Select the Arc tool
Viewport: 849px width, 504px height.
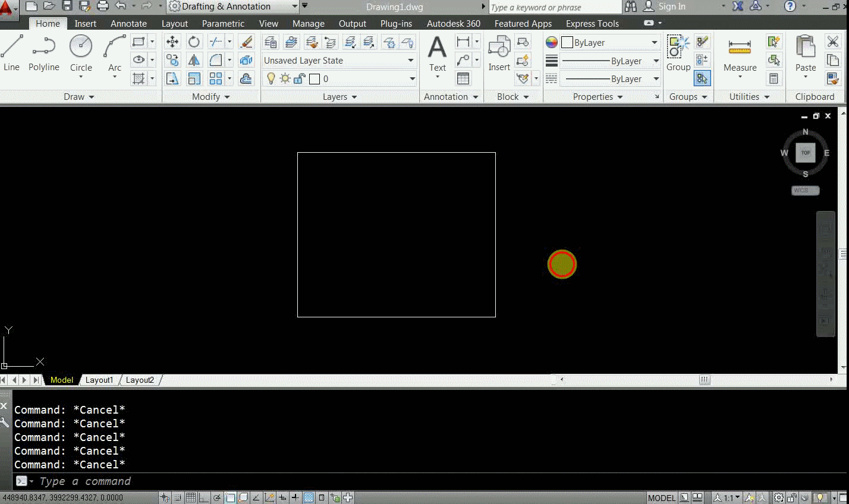coord(115,55)
